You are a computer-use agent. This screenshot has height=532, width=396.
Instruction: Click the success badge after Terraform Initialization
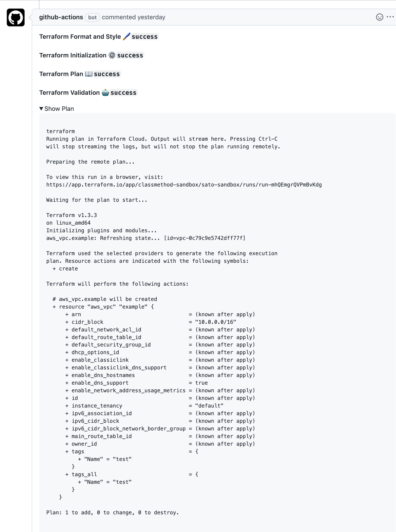(130, 55)
